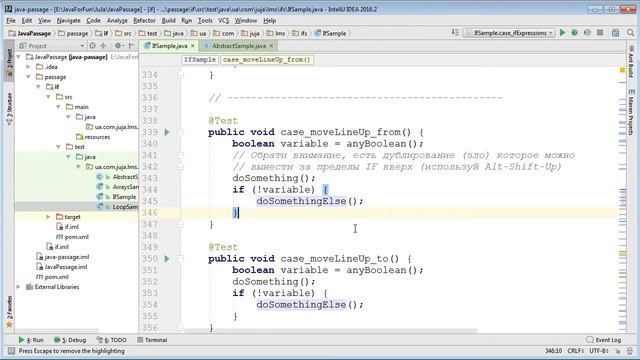Click case_moveLineUp_from() breadcrumb above editor
The width and height of the screenshot is (640, 360).
click(267, 60)
